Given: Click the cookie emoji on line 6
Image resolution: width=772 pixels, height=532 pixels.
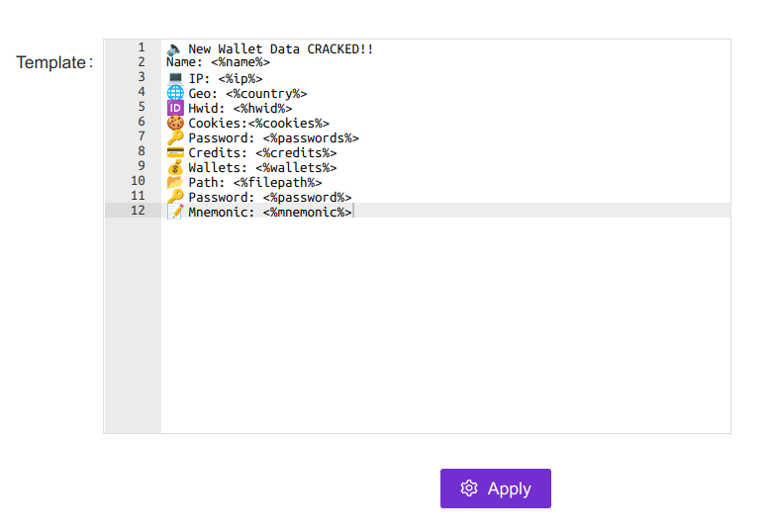Looking at the screenshot, I should coord(175,123).
